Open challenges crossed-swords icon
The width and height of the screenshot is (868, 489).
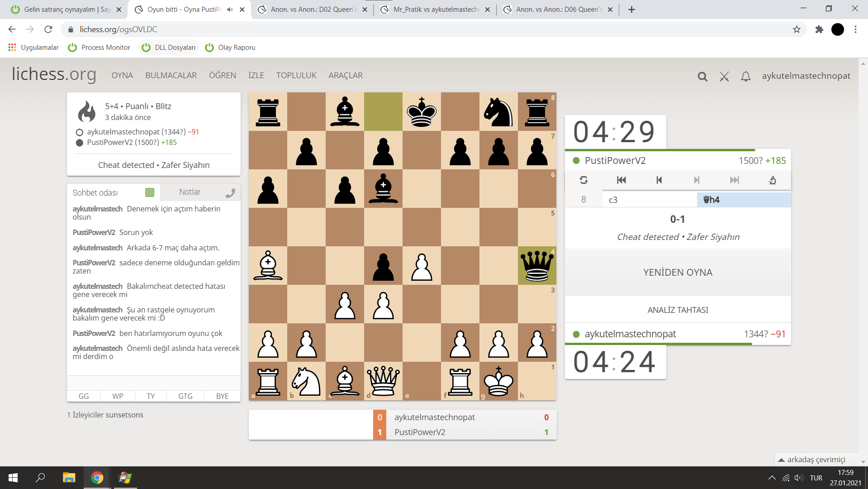pyautogui.click(x=724, y=77)
